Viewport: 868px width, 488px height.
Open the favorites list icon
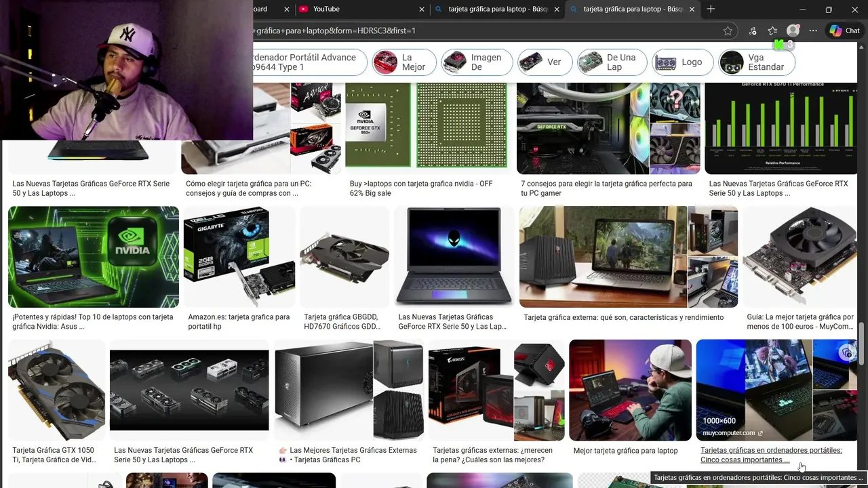772,30
